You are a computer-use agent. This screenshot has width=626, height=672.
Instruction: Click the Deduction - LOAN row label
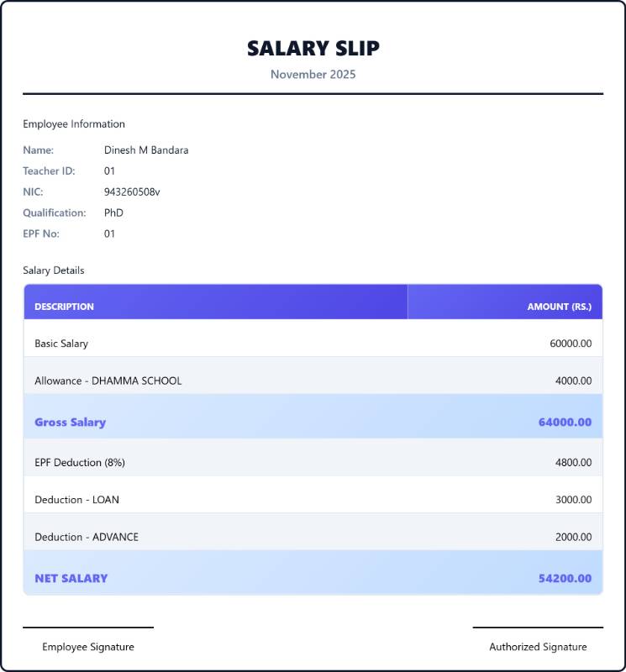pos(76,500)
